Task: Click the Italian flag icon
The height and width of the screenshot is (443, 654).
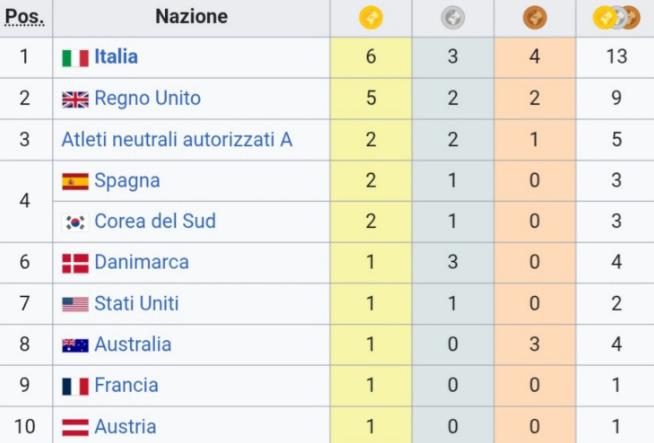Action: (x=75, y=58)
